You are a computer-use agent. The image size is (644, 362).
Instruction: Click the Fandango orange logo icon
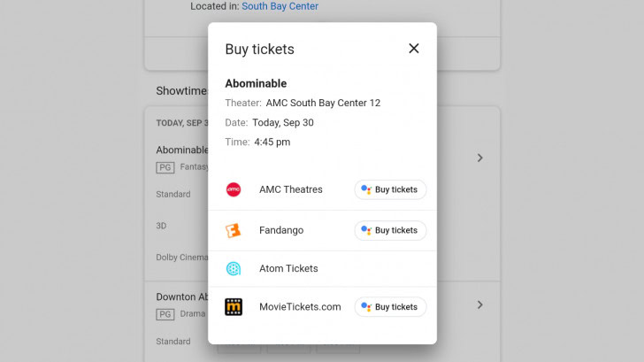tap(234, 230)
